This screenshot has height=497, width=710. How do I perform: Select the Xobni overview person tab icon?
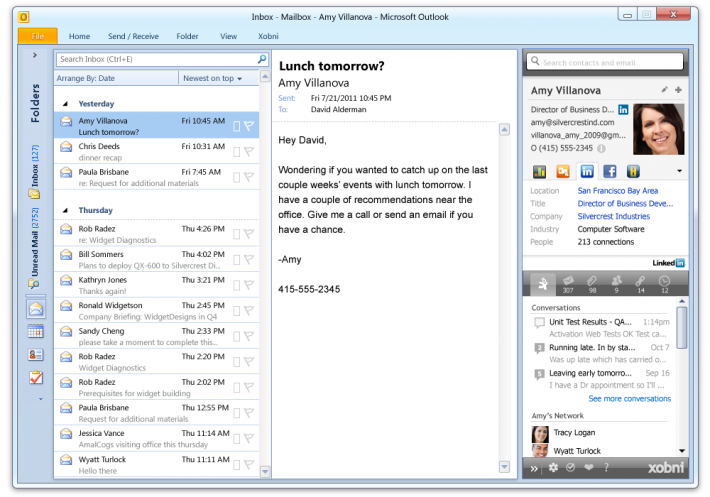click(x=543, y=284)
